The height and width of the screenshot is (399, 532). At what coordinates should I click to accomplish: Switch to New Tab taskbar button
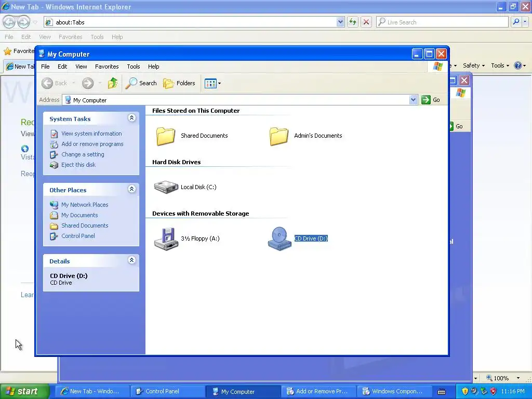92,391
